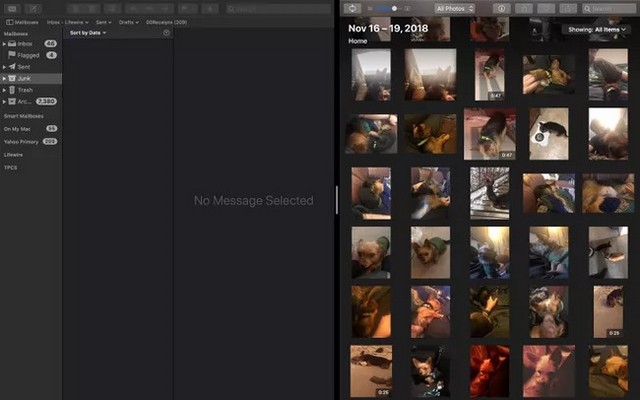Open the Drafts dropdown in favorites bar

[129, 22]
